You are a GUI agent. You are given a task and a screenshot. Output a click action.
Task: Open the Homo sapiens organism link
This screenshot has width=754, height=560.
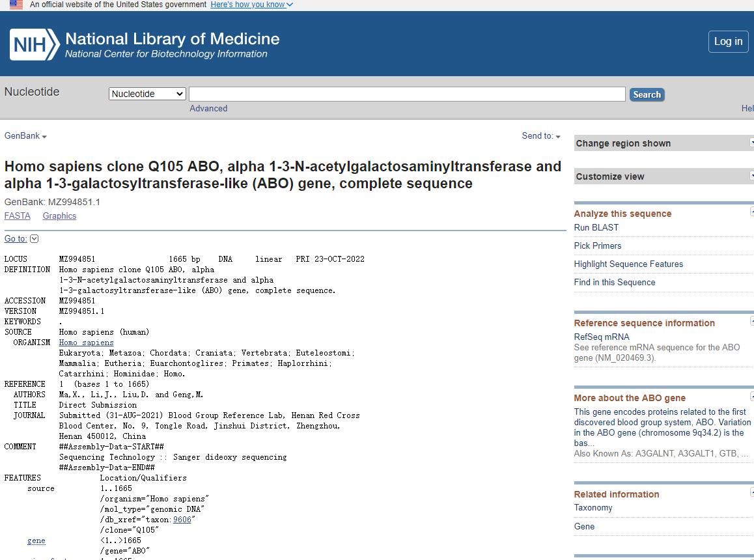tap(86, 343)
